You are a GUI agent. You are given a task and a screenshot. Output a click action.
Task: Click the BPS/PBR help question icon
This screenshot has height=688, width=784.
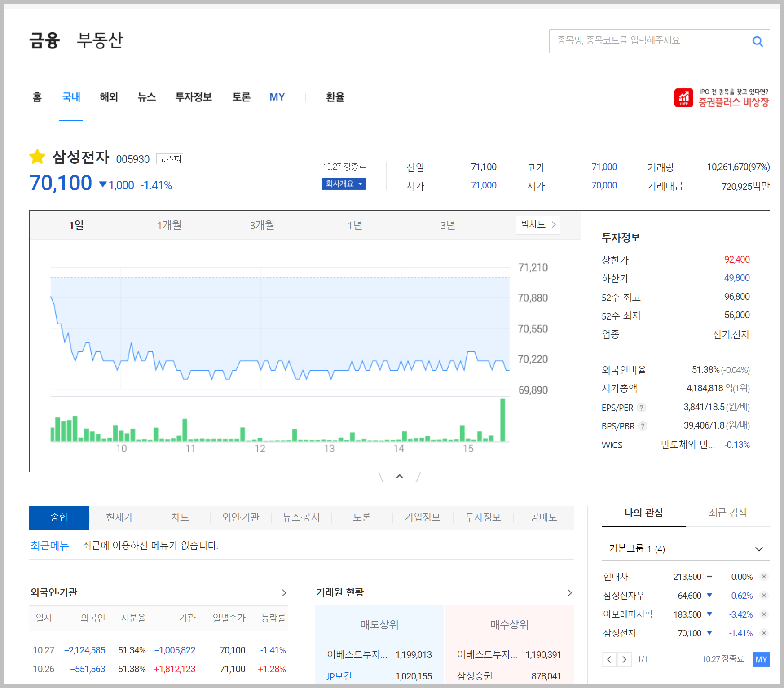coord(643,426)
